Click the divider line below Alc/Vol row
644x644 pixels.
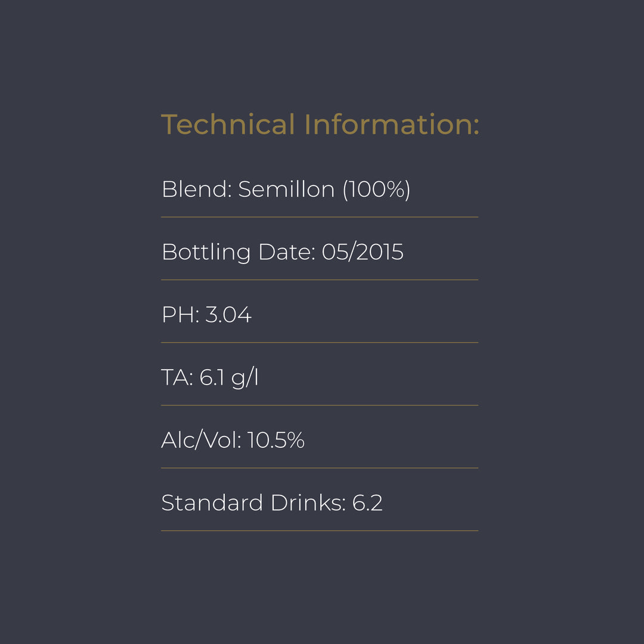[320, 468]
